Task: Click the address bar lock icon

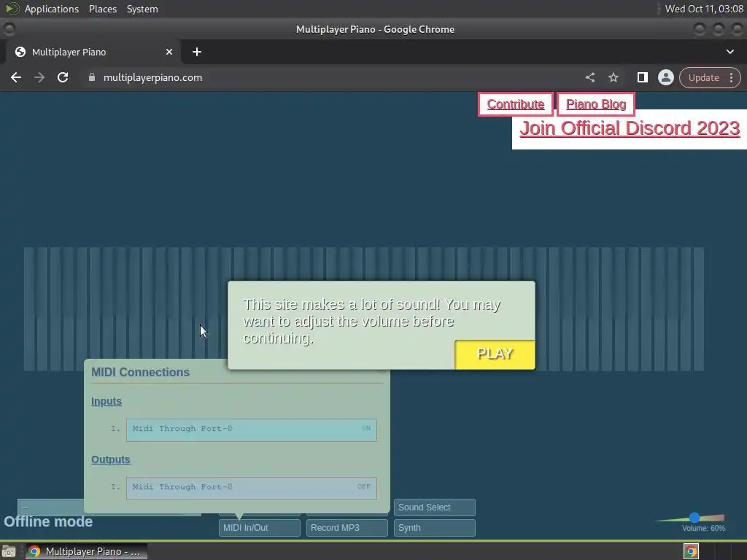Action: click(x=92, y=77)
